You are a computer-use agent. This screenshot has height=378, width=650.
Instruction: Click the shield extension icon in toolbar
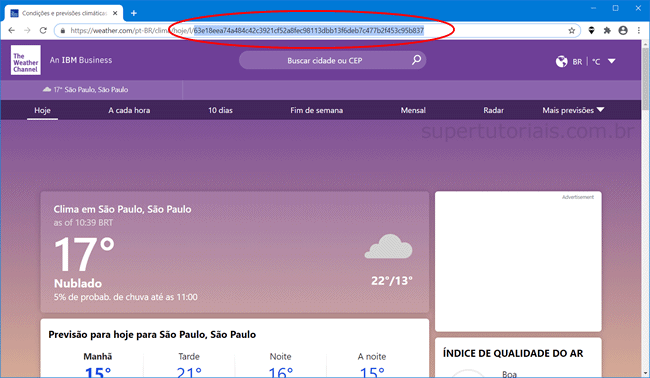coord(592,30)
